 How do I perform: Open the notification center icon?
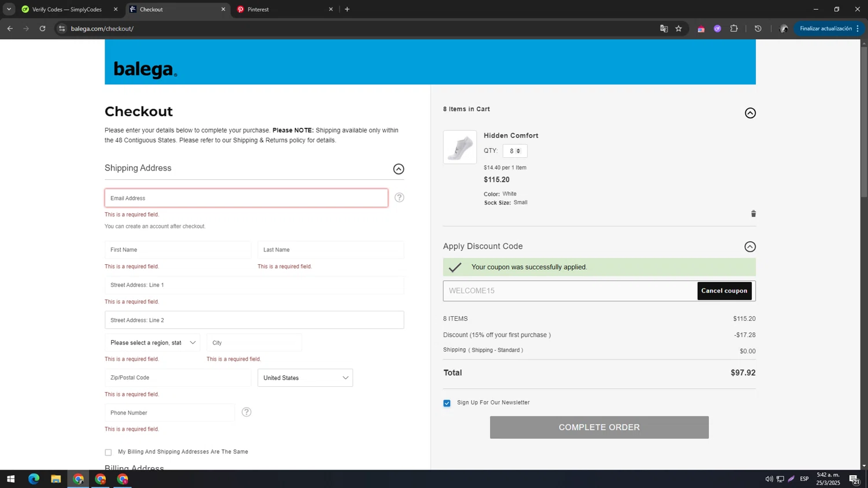854,479
